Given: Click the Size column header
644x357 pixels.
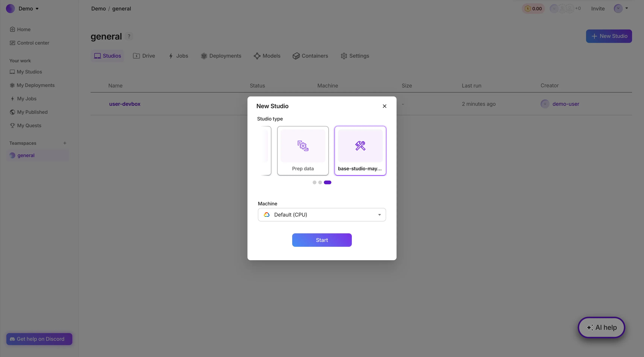Looking at the screenshot, I should pos(407,86).
